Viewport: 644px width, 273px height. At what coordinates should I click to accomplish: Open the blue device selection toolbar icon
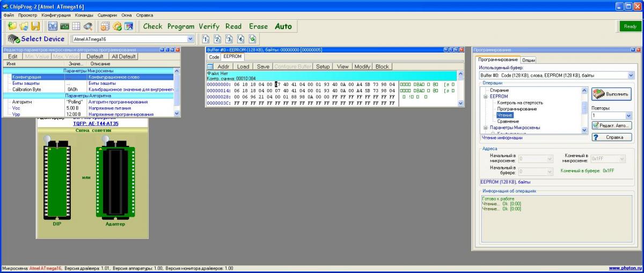pos(53,26)
